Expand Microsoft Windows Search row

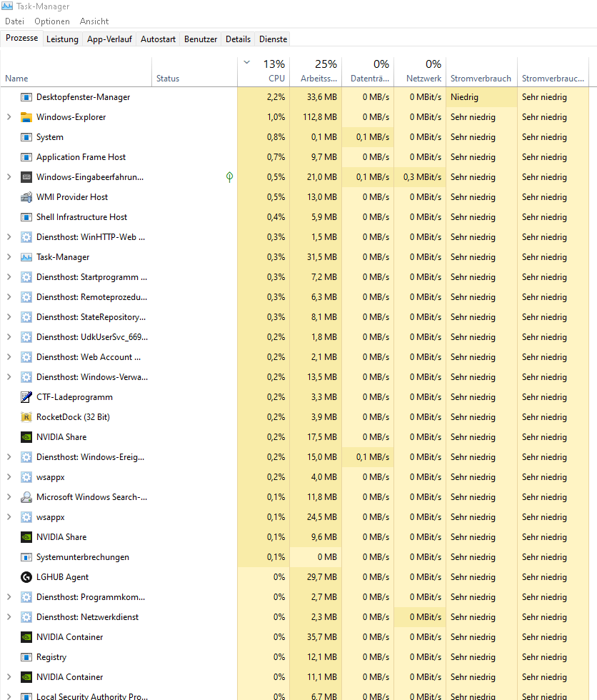(9, 497)
